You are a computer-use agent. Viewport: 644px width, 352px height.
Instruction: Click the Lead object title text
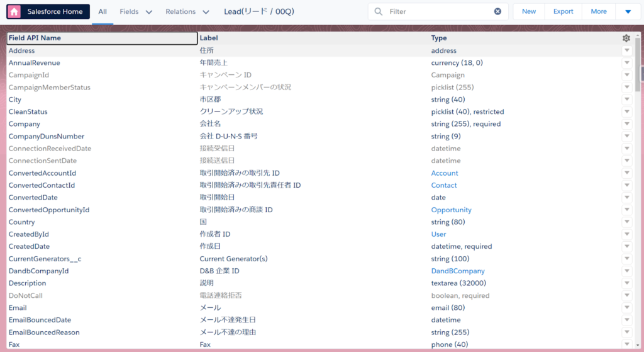(x=259, y=11)
